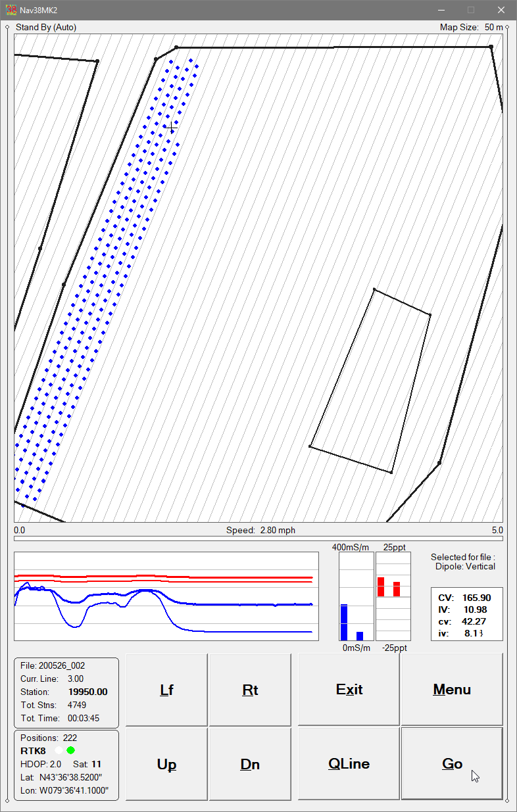
Task: Click the File 200526_002 entry
Action: coord(53,665)
